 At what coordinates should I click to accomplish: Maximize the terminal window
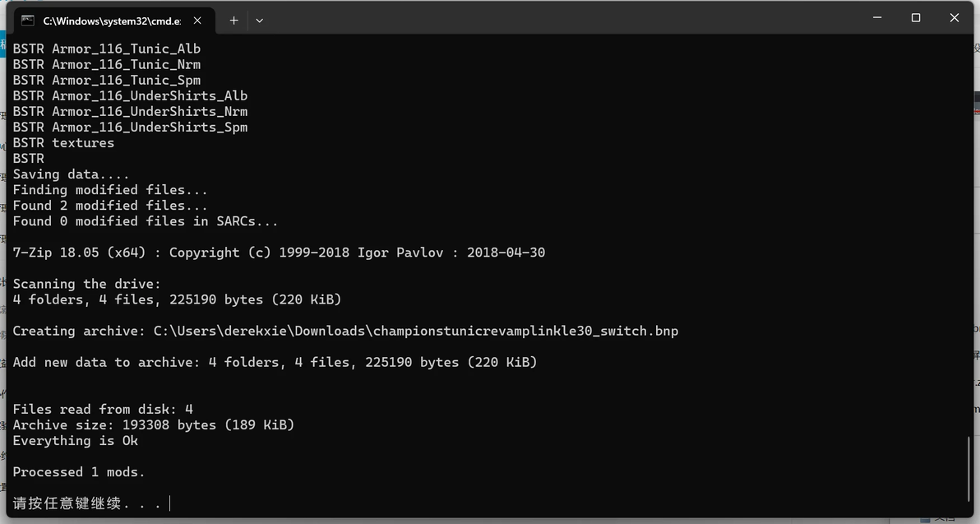coord(915,18)
